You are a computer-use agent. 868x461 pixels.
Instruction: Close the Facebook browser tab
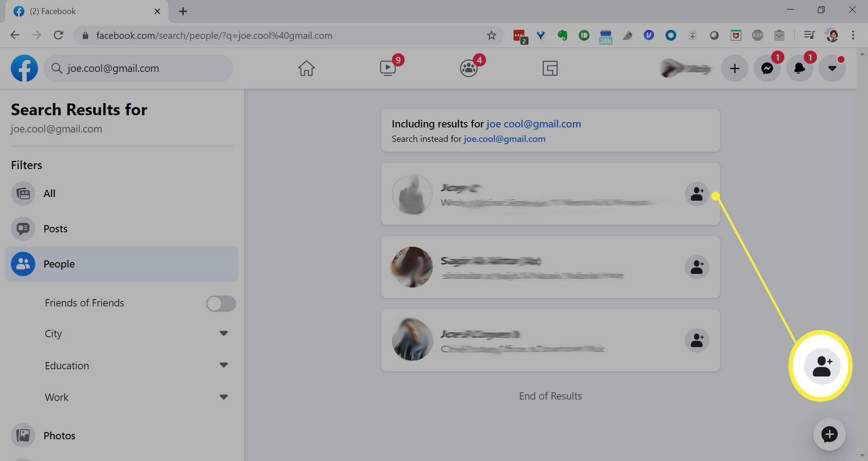[157, 11]
